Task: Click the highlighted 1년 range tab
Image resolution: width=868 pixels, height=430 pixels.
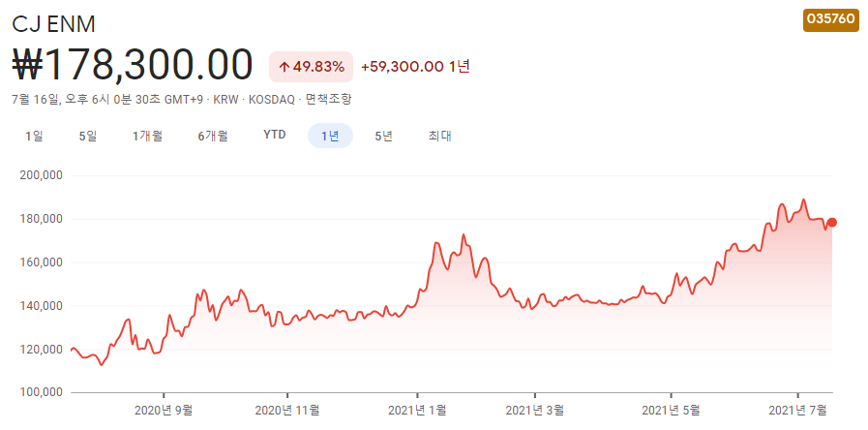Action: (x=331, y=136)
